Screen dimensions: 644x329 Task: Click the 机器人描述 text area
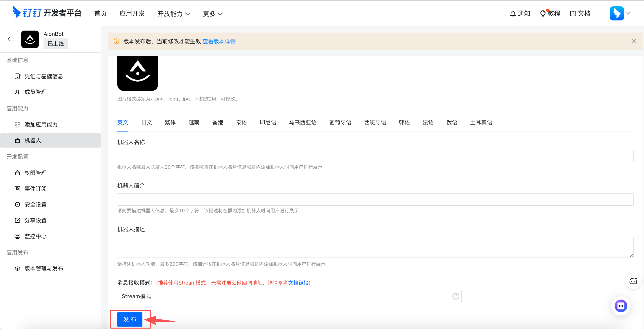click(375, 247)
